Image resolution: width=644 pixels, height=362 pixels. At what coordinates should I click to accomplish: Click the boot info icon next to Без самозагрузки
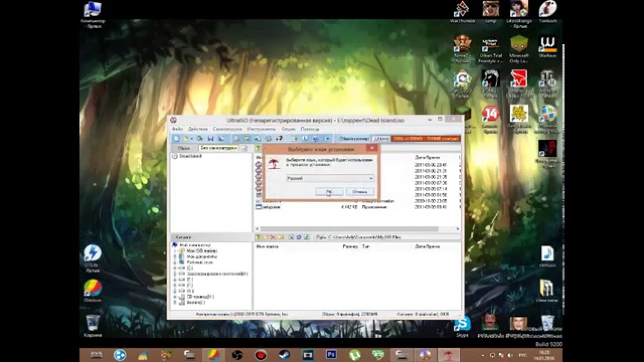pyautogui.click(x=245, y=148)
